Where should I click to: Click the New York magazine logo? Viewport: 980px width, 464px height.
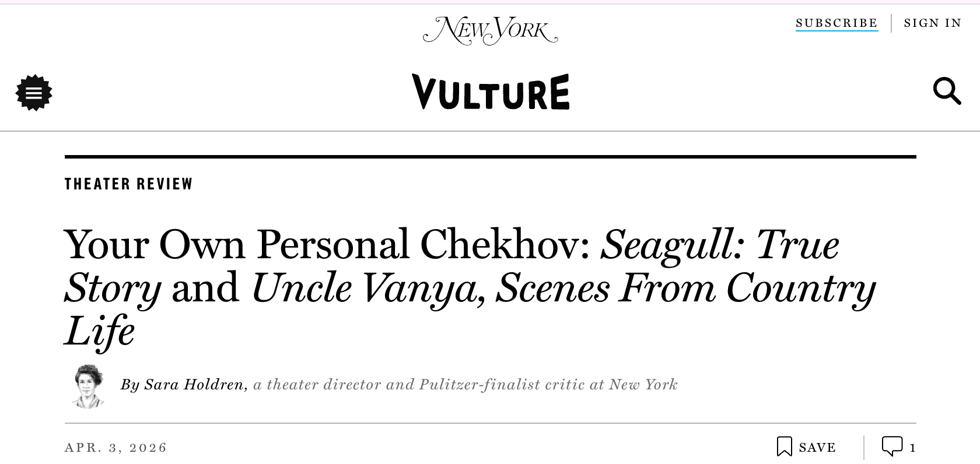coord(490,30)
